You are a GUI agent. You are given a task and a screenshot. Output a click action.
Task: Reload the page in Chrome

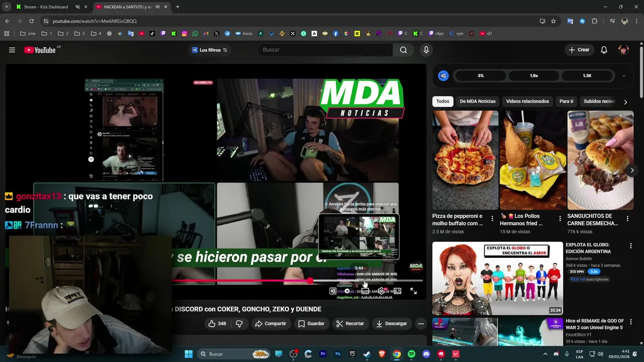click(x=31, y=21)
